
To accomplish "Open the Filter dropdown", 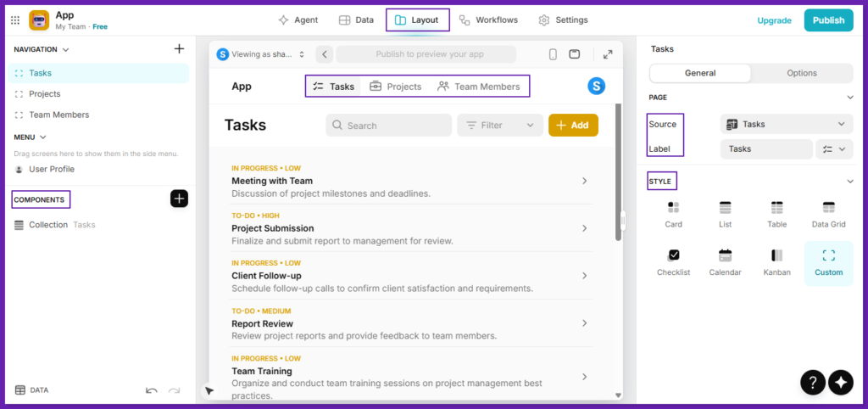I will pyautogui.click(x=500, y=126).
